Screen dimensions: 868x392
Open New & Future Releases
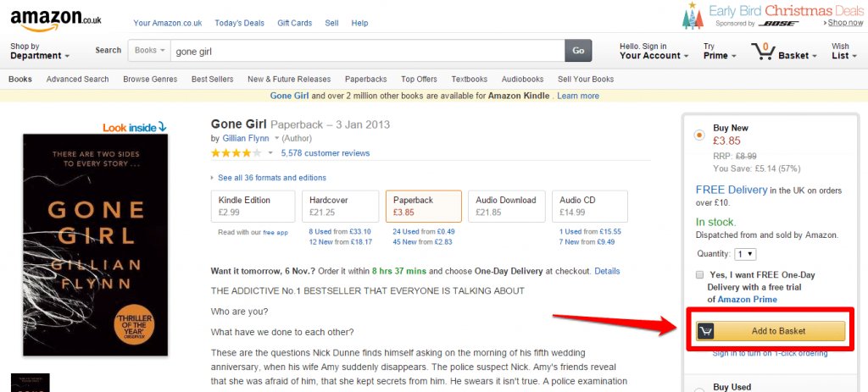(289, 79)
